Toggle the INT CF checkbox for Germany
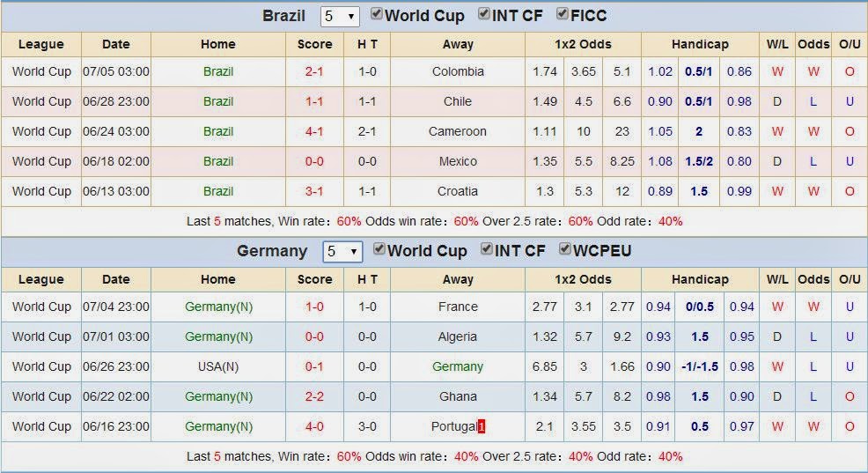Image resolution: width=868 pixels, height=473 pixels. 486,248
